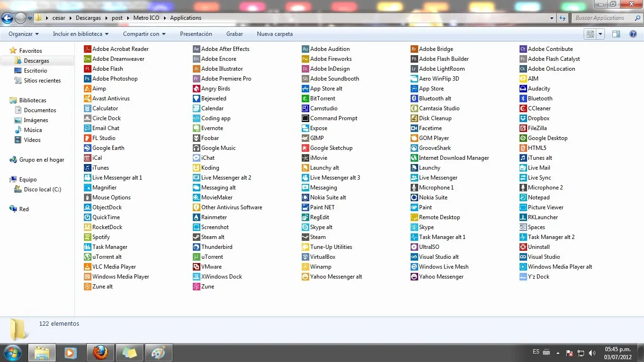The image size is (644, 362).
Task: Click the Presentación toolbar item
Action: (x=196, y=34)
